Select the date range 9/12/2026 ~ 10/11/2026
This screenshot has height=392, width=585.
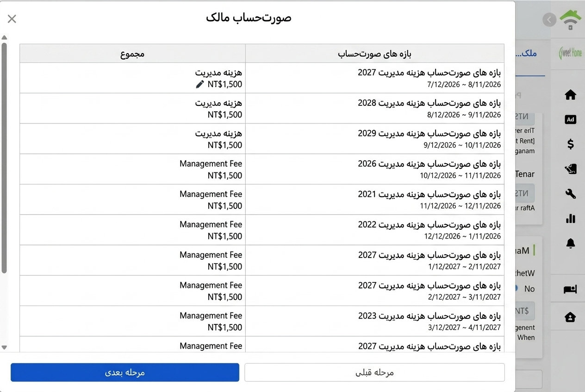point(462,145)
